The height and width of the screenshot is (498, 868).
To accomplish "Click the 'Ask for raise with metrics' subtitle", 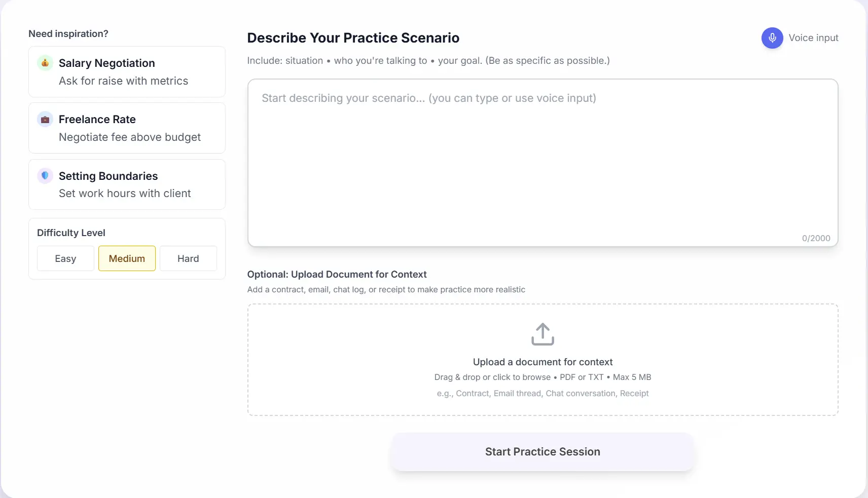I will pyautogui.click(x=123, y=81).
